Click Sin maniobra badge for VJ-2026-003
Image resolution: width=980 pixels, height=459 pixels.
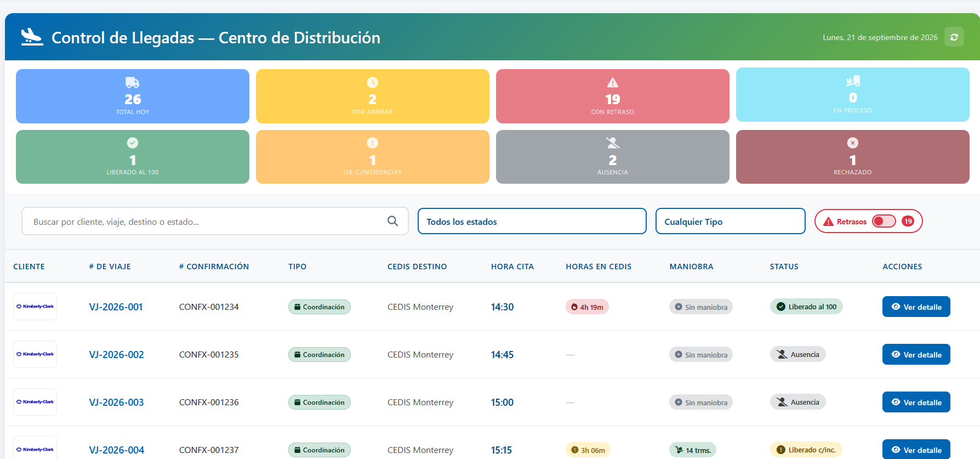701,403
